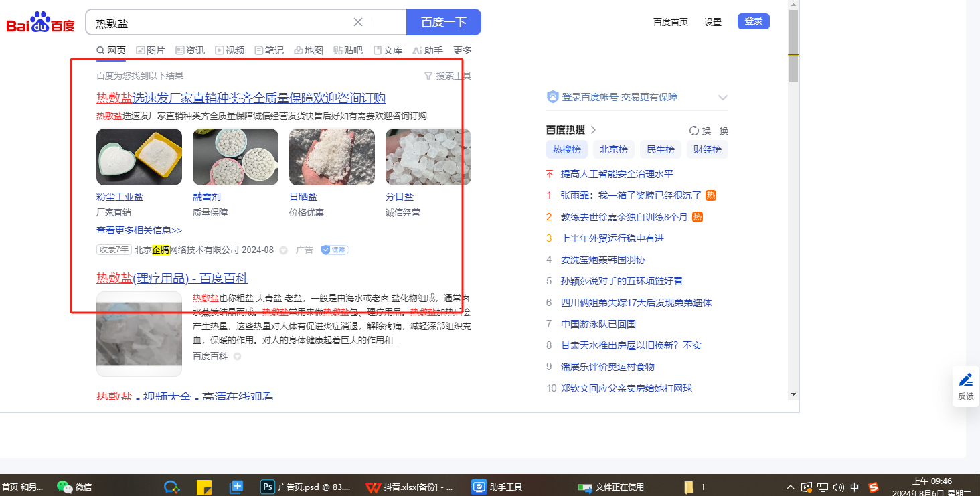The height and width of the screenshot is (496, 980).
Task: Clear the search box with X icon
Action: click(358, 22)
